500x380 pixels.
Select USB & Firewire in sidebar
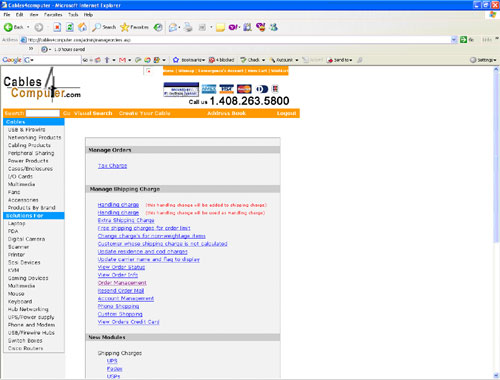[x=26, y=130]
